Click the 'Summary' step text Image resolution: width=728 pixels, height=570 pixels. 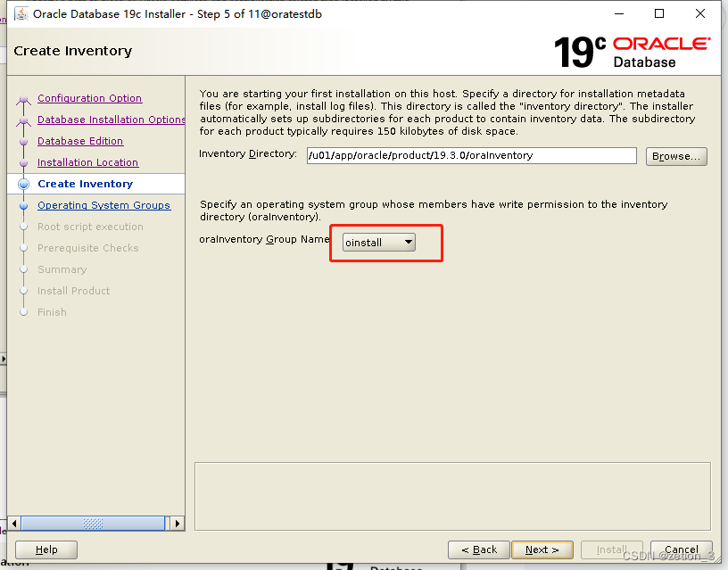(62, 269)
